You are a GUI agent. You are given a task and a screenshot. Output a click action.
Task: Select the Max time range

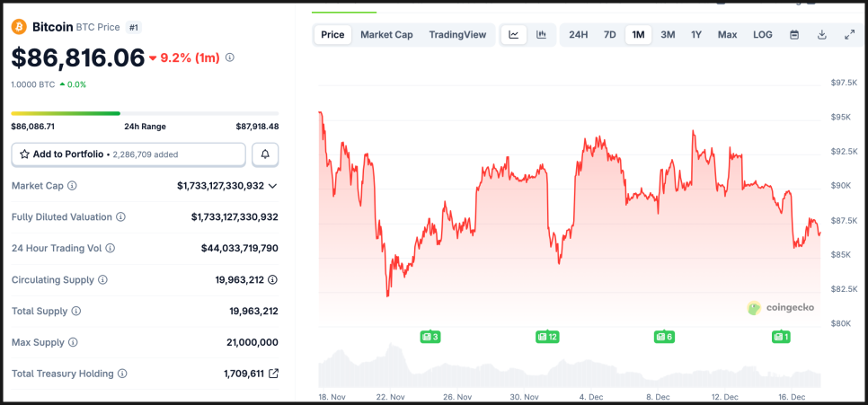click(x=727, y=35)
